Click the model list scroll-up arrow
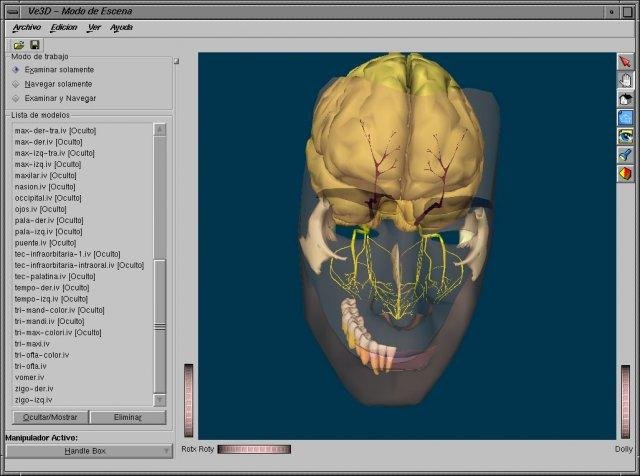This screenshot has height=476, width=640. pyautogui.click(x=159, y=129)
